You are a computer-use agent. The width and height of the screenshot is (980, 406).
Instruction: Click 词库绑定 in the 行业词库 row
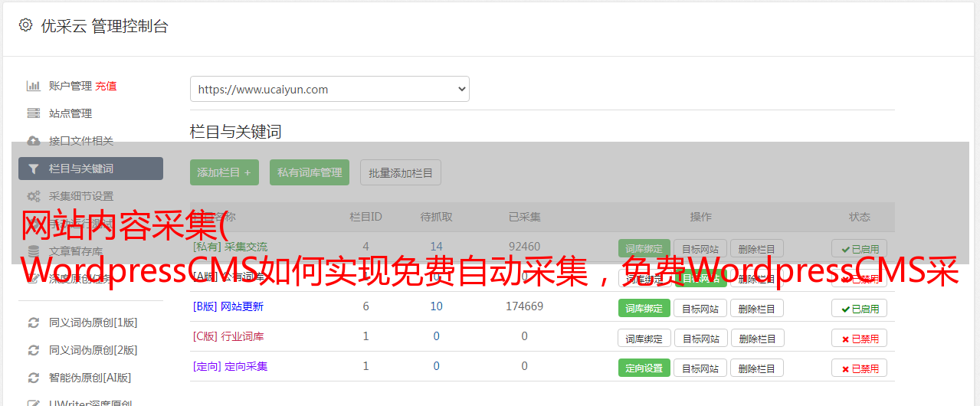[x=644, y=338]
